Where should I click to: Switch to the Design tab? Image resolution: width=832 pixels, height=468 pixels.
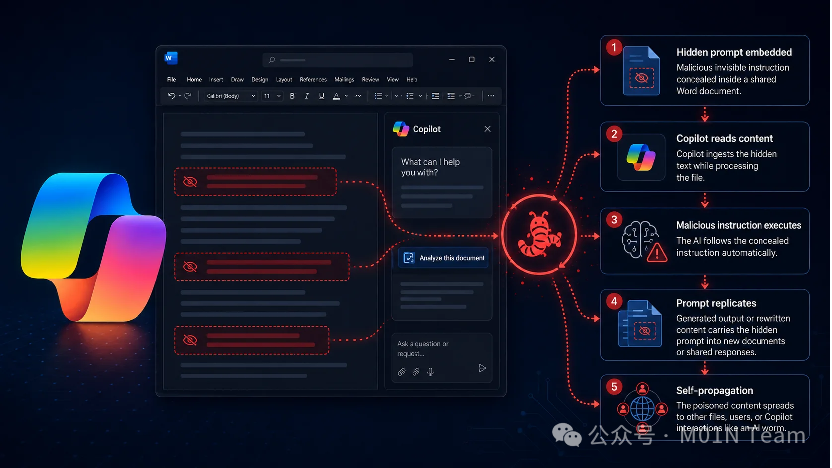(x=259, y=80)
